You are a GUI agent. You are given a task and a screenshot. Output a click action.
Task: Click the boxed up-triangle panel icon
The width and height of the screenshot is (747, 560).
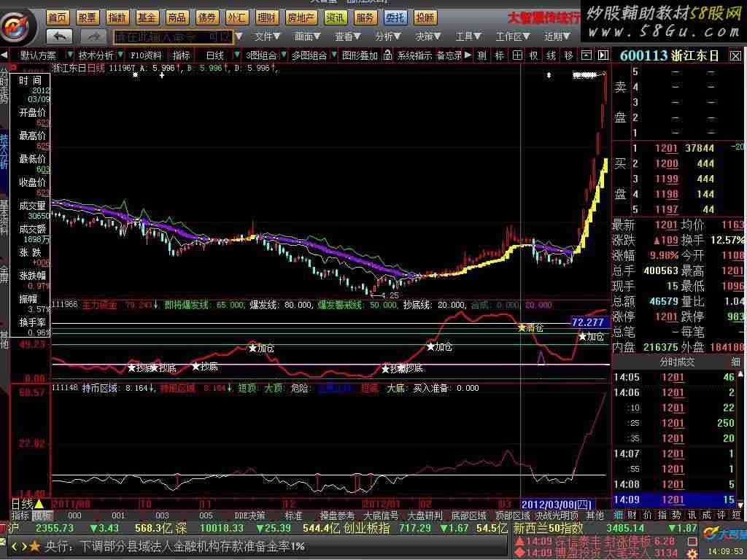(x=586, y=55)
